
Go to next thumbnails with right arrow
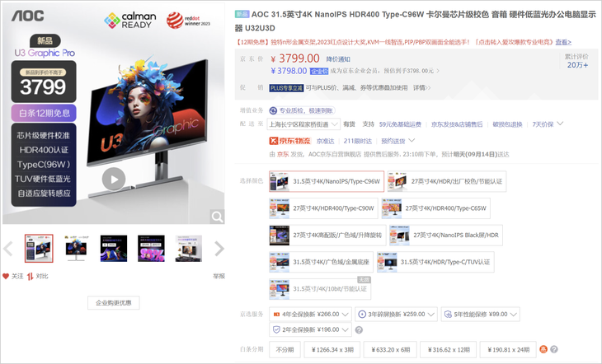219,249
